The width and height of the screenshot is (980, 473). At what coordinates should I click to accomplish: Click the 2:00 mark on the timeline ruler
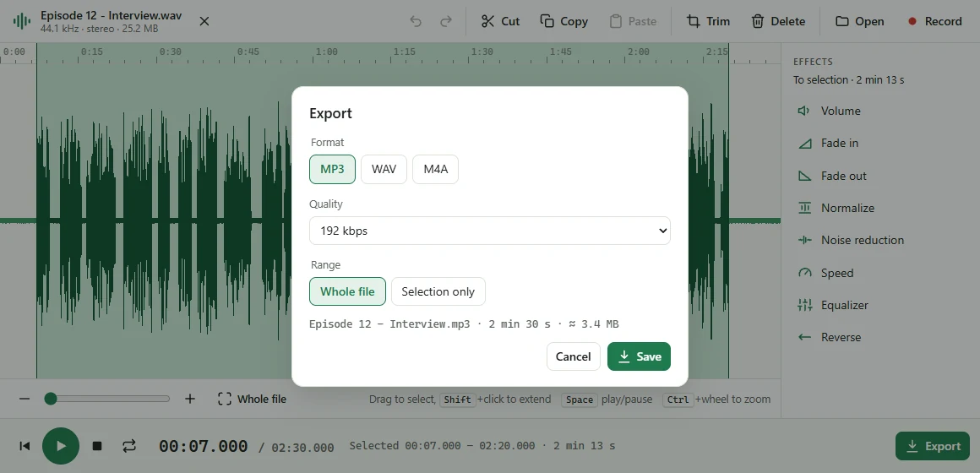click(639, 52)
